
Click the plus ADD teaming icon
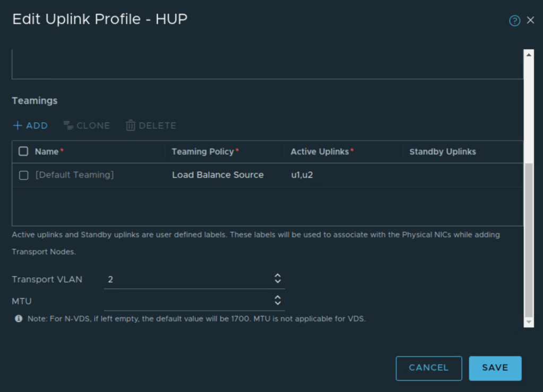(x=18, y=126)
